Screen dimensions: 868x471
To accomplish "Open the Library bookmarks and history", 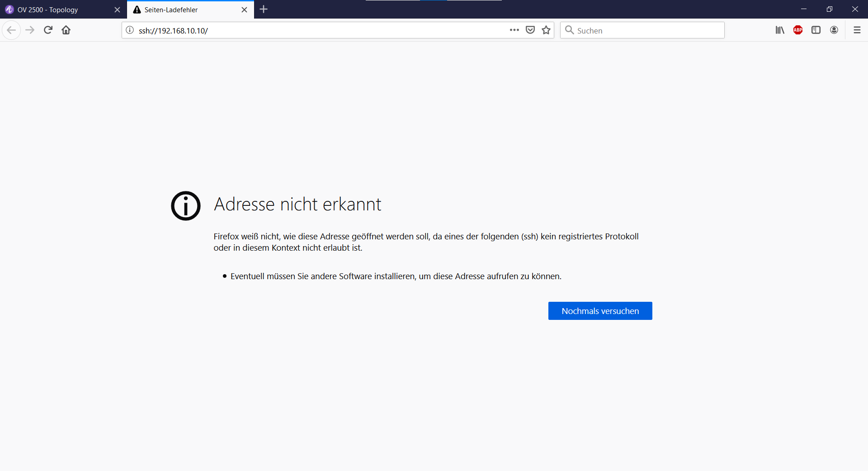I will pyautogui.click(x=780, y=30).
